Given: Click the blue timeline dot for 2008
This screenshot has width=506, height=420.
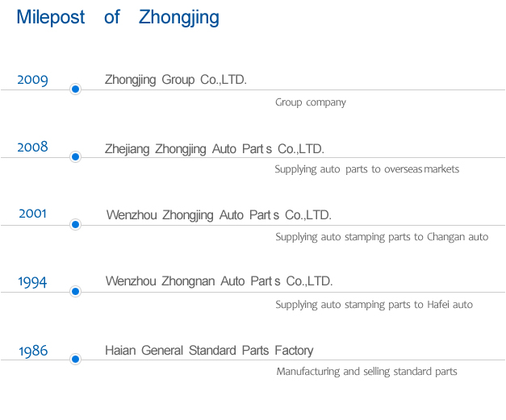Looking at the screenshot, I should [75, 156].
